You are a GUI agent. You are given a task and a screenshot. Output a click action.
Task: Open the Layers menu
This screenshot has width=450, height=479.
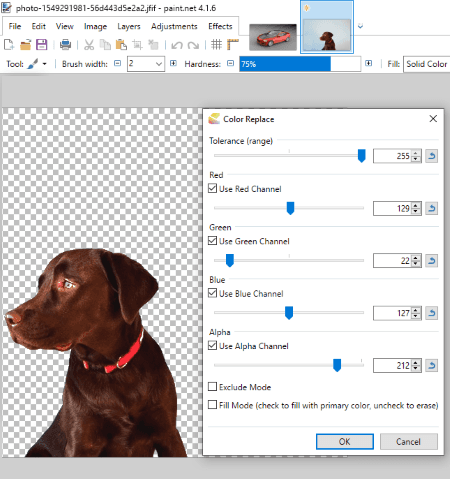(x=129, y=26)
